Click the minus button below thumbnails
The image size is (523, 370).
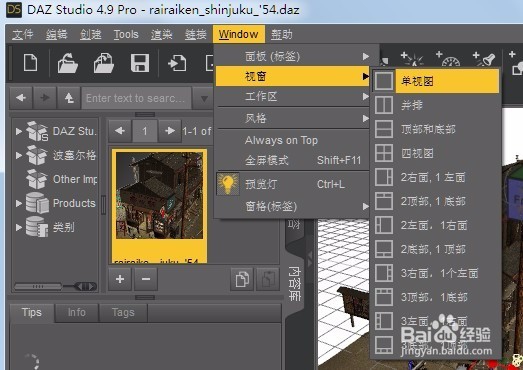146,279
